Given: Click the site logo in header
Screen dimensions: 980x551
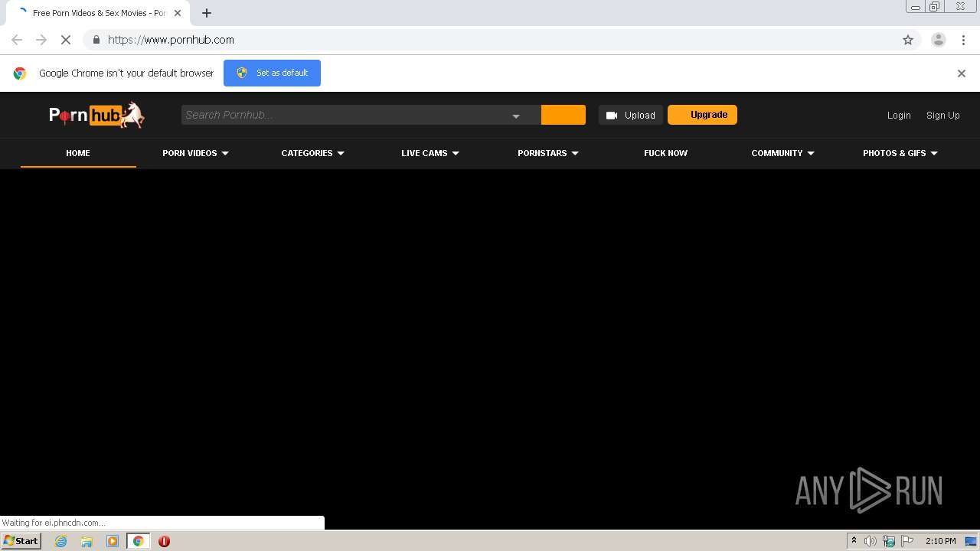Looking at the screenshot, I should (96, 115).
